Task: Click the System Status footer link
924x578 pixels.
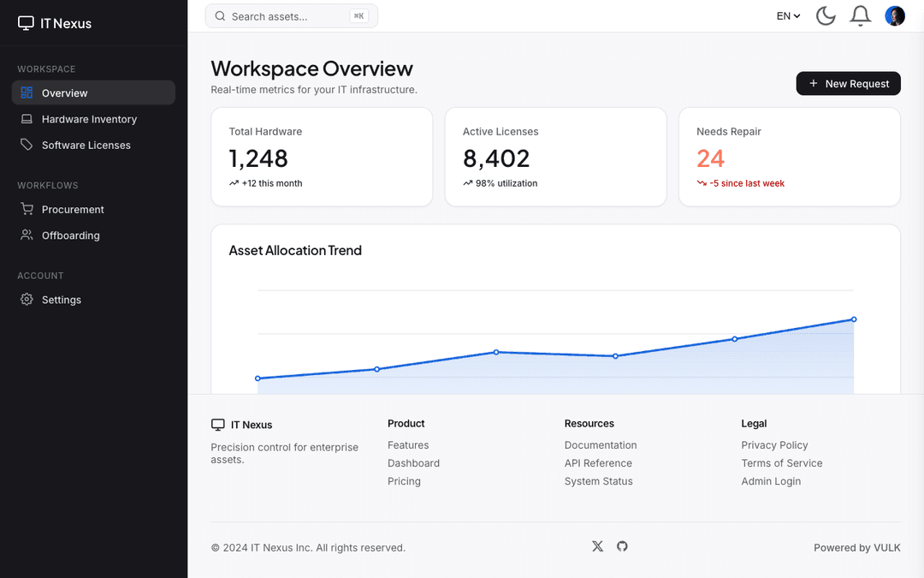Action: 598,480
